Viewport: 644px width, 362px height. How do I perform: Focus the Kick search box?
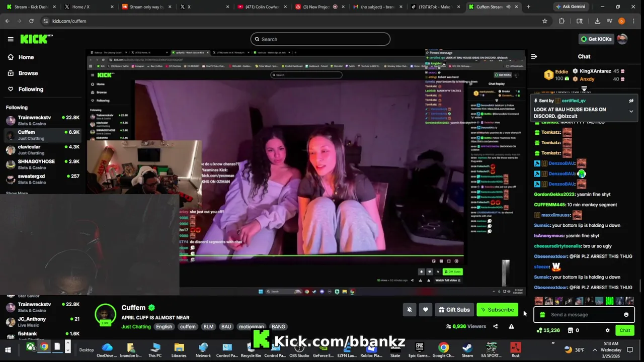point(320,39)
